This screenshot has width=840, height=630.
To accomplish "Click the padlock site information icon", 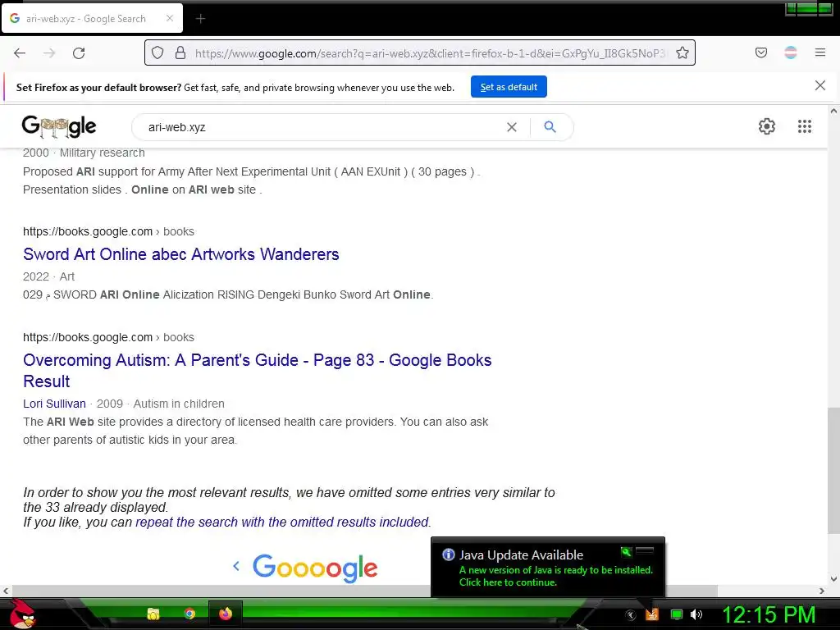I will click(x=180, y=53).
